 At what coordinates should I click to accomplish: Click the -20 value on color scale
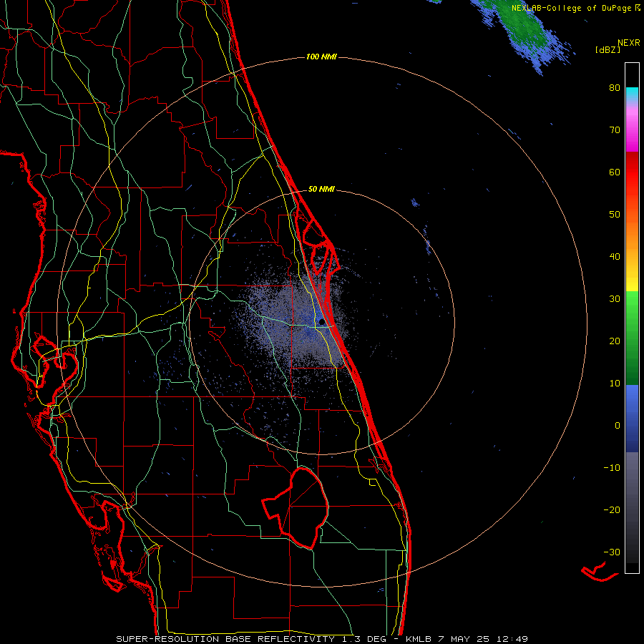(612, 509)
